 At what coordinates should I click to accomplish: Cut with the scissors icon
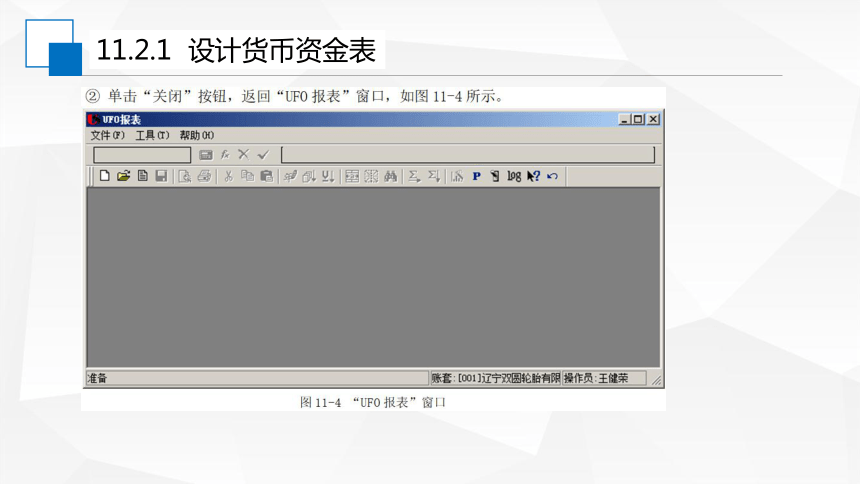228,176
